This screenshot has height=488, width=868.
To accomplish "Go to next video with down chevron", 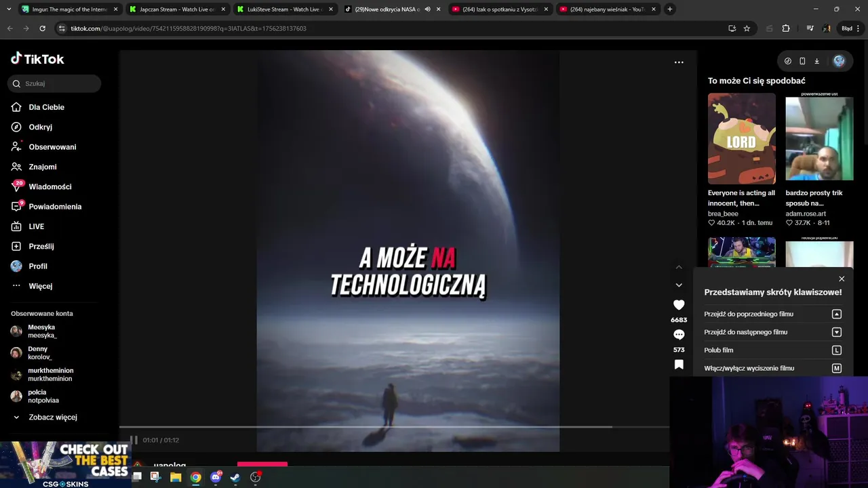I will 679,285.
